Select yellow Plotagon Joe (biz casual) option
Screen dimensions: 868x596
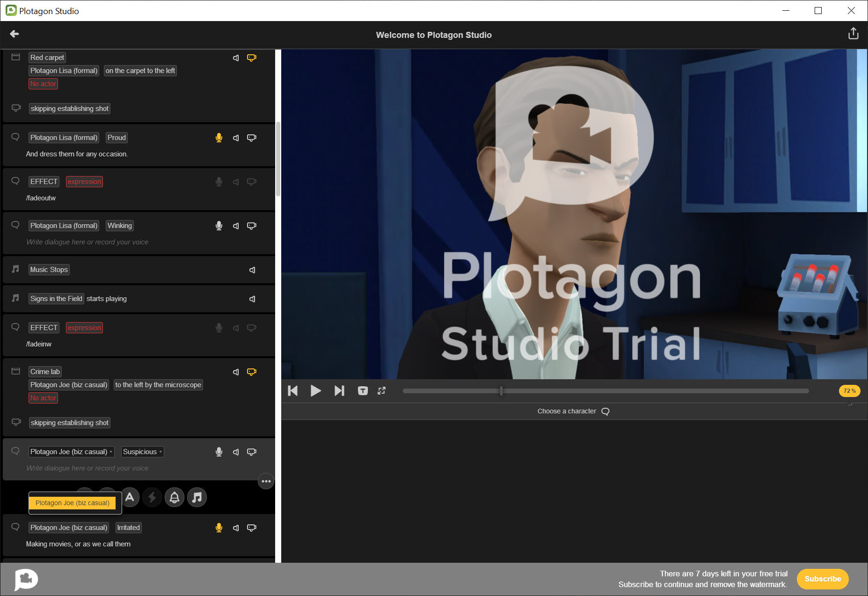(73, 503)
